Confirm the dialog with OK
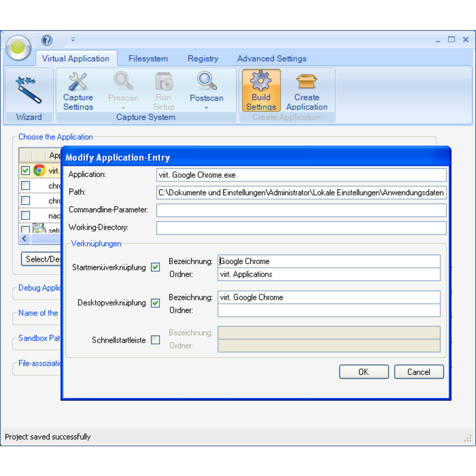Viewport: 476px width, 476px height. pos(364,372)
